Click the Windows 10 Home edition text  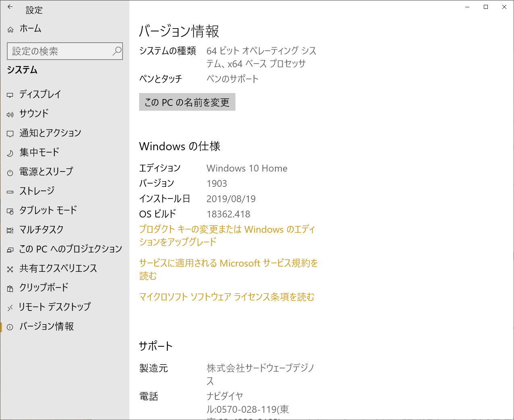pyautogui.click(x=247, y=168)
